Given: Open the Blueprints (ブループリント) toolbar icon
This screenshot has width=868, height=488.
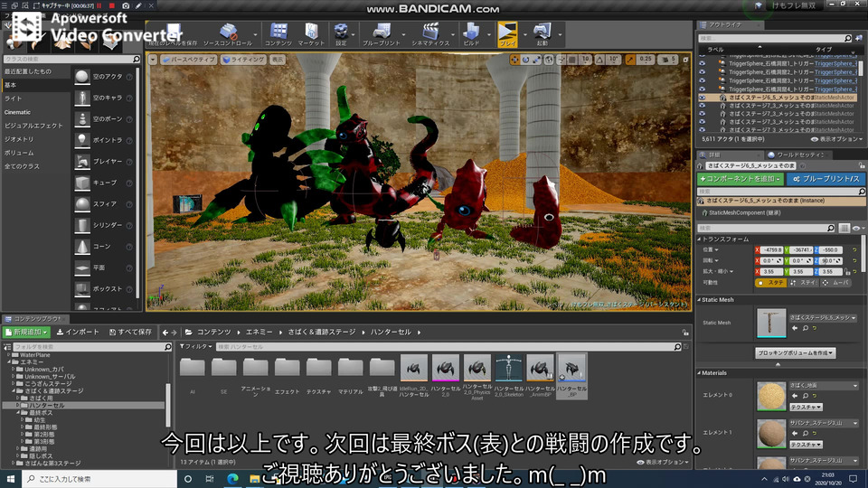Looking at the screenshot, I should 382,34.
